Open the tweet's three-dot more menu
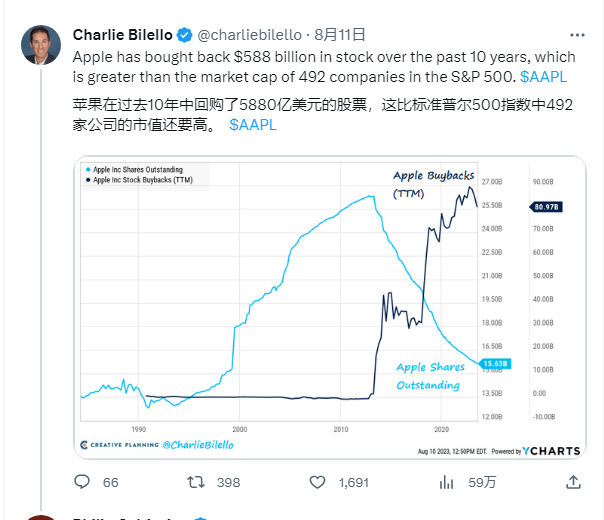This screenshot has height=520, width=604. point(577,35)
